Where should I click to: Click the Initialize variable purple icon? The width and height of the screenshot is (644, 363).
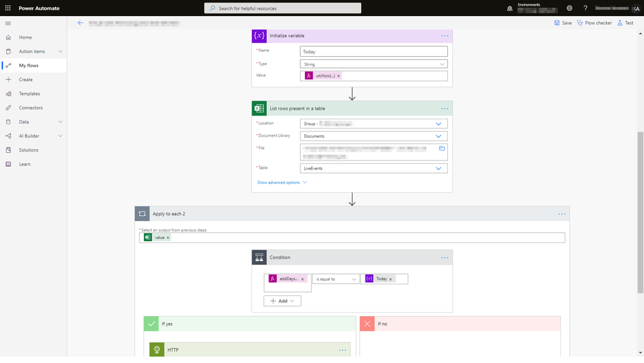click(x=259, y=35)
